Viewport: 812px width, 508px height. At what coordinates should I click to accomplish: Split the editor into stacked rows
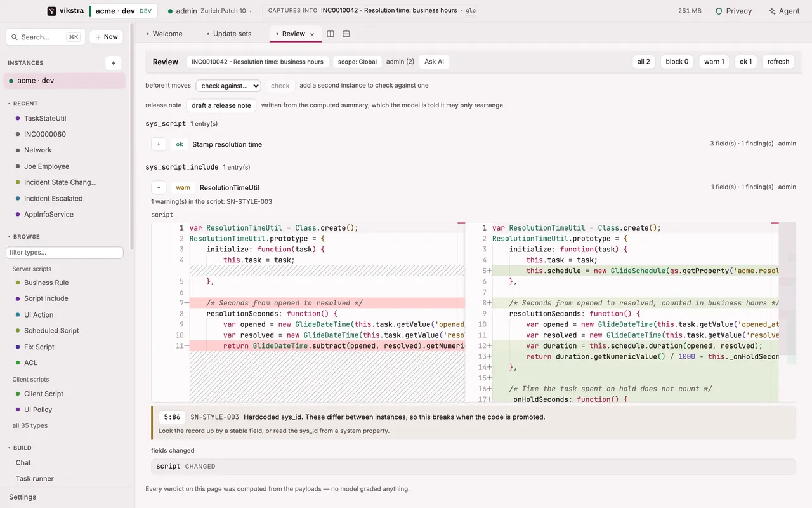click(x=346, y=34)
